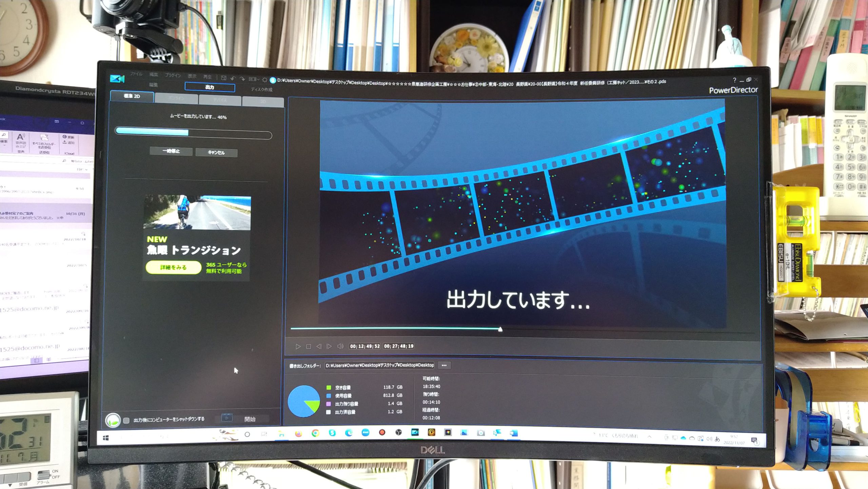This screenshot has width=868, height=489.
Task: Click the disk space pie chart
Action: click(304, 401)
